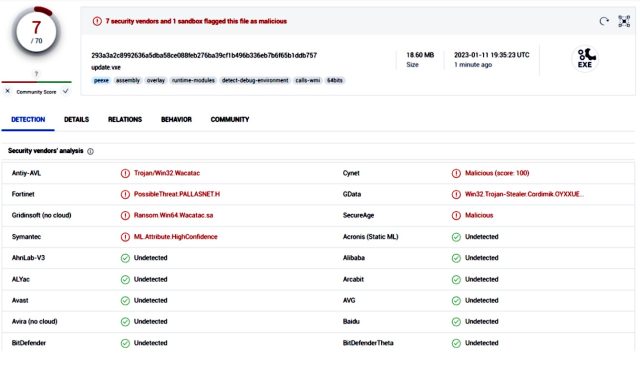The height and width of the screenshot is (367, 640).
Task: Click the Malicious (score: 100) result
Action: [x=497, y=173]
